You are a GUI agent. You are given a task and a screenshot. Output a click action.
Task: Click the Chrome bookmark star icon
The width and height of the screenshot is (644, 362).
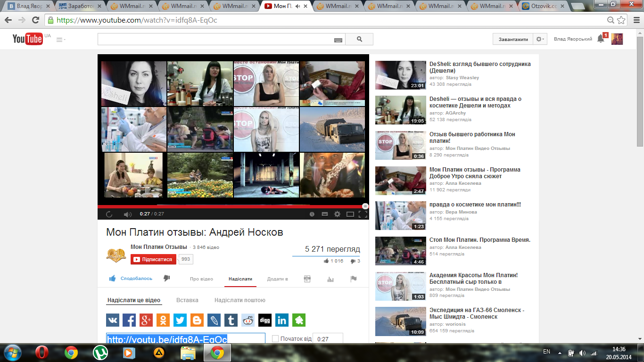[x=621, y=20]
